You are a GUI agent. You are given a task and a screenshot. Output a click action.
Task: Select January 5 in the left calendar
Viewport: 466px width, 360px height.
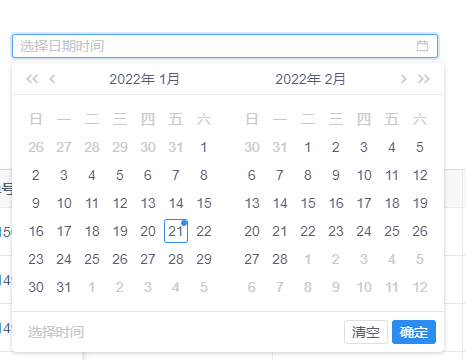coord(120,175)
